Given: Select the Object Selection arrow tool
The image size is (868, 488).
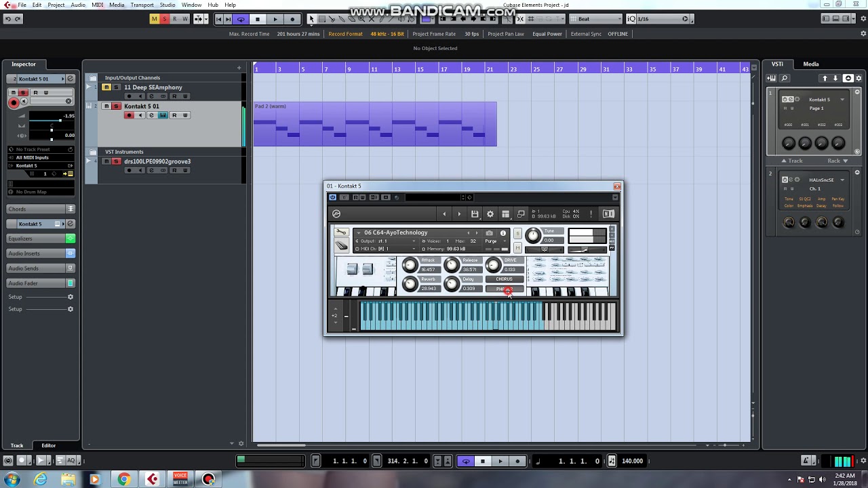Looking at the screenshot, I should [311, 19].
